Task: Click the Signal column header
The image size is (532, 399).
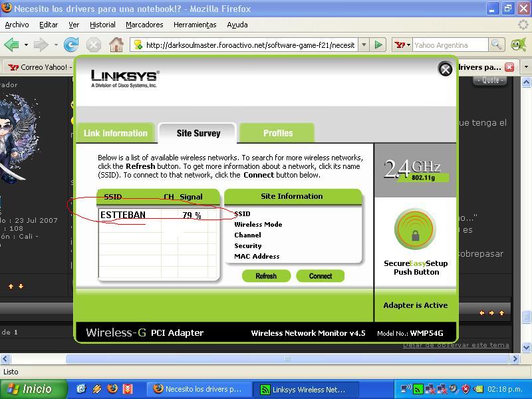Action: click(x=191, y=197)
